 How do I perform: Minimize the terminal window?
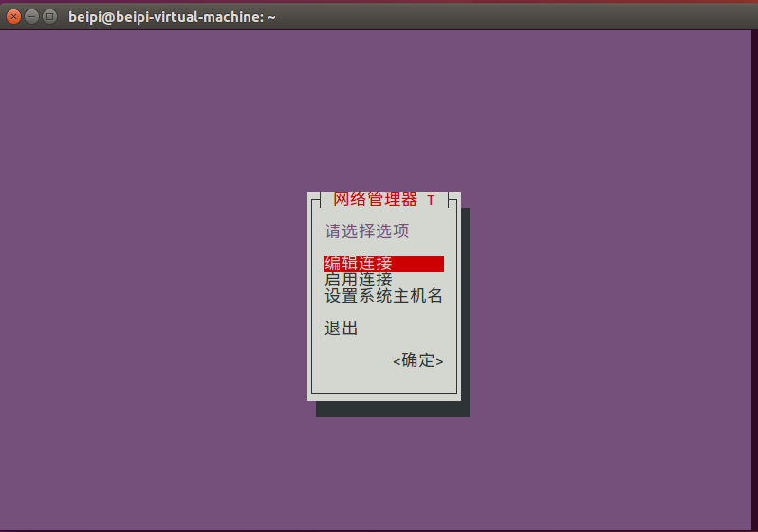click(31, 17)
